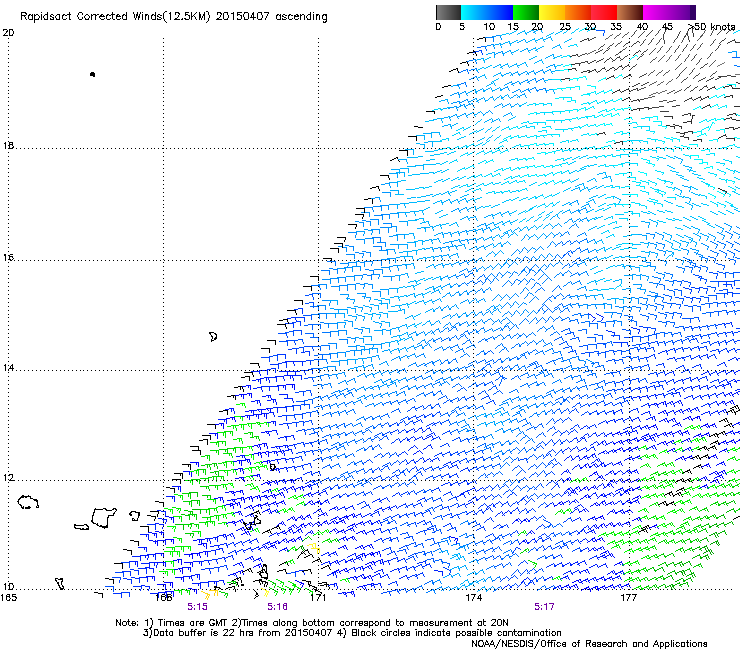
Task: Select the yellow 20-25 knots color band
Action: (x=552, y=12)
